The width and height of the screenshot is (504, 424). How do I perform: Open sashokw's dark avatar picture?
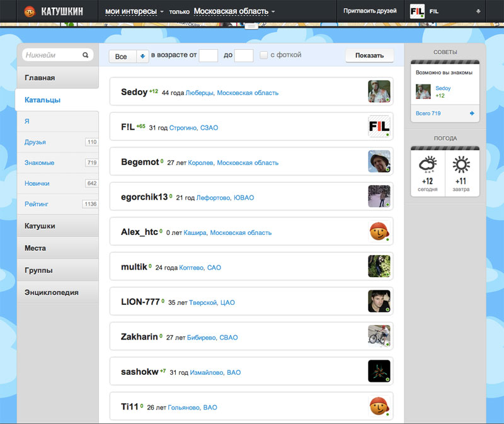(379, 371)
